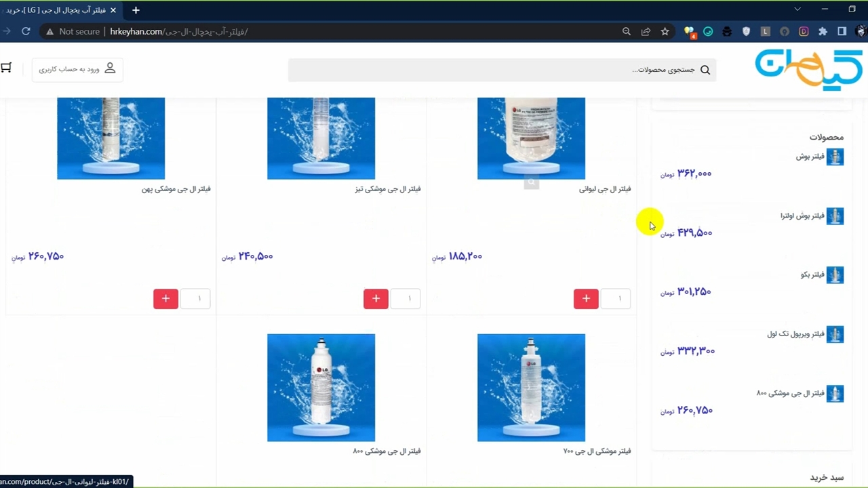Open a new browser tab
The width and height of the screenshot is (868, 488).
[x=136, y=10]
